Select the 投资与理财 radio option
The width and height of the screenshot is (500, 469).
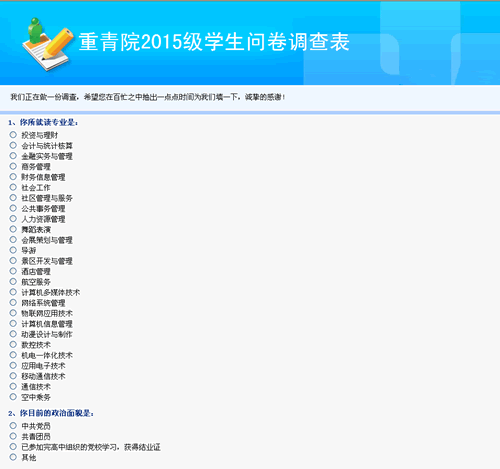[x=13, y=135]
